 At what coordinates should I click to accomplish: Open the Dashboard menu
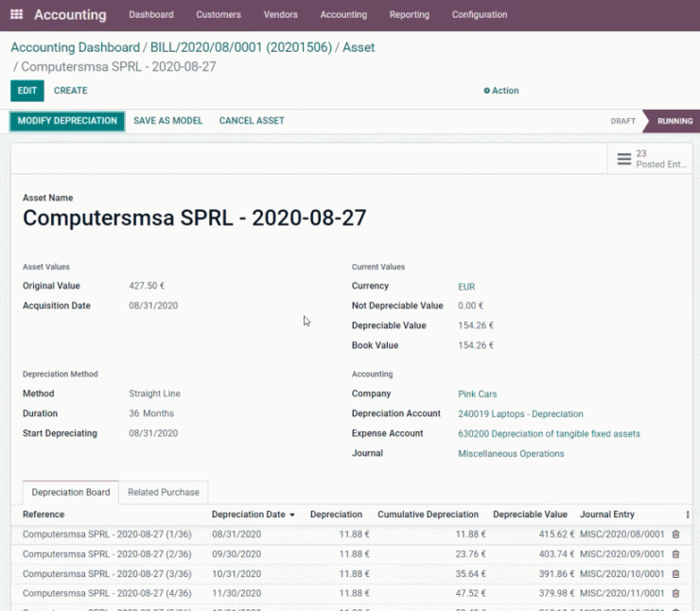click(151, 15)
